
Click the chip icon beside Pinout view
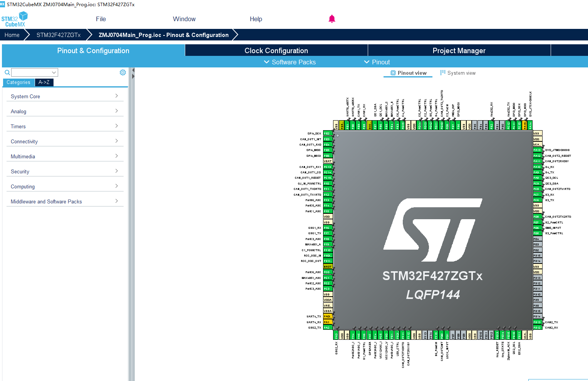(x=393, y=73)
